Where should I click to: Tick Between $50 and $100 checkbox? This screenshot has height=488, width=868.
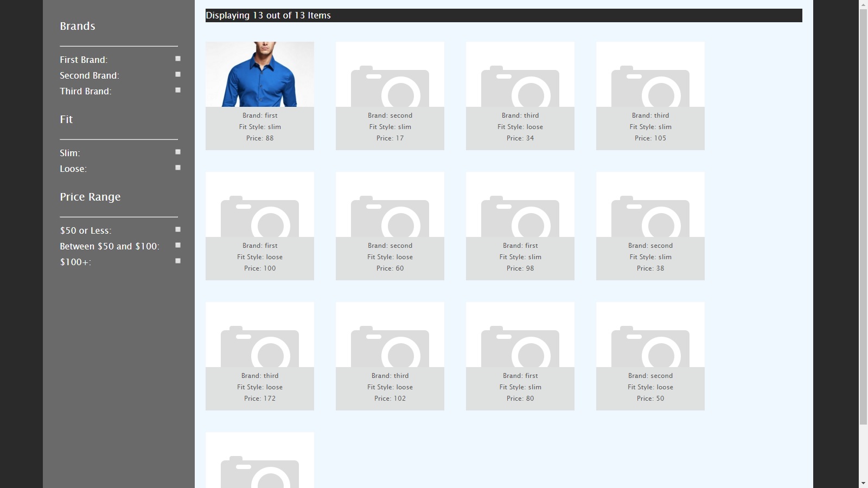point(178,245)
